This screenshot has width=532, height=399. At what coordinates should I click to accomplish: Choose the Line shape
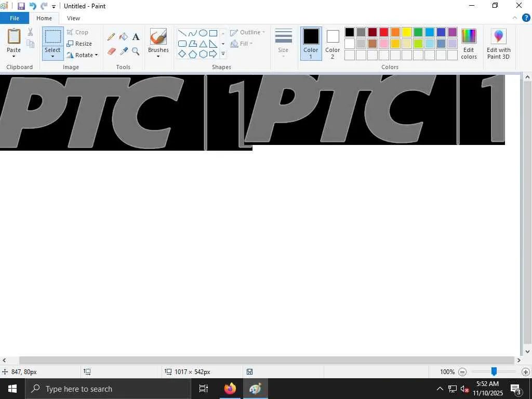pyautogui.click(x=182, y=33)
